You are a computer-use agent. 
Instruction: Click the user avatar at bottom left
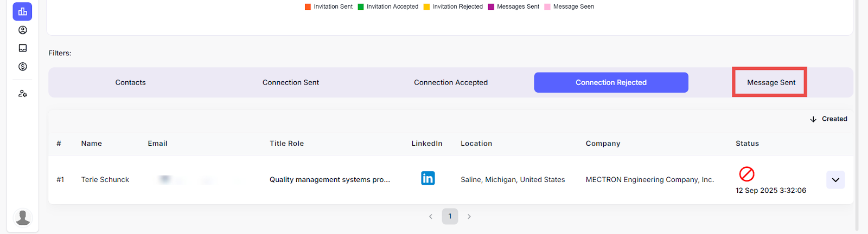[23, 218]
